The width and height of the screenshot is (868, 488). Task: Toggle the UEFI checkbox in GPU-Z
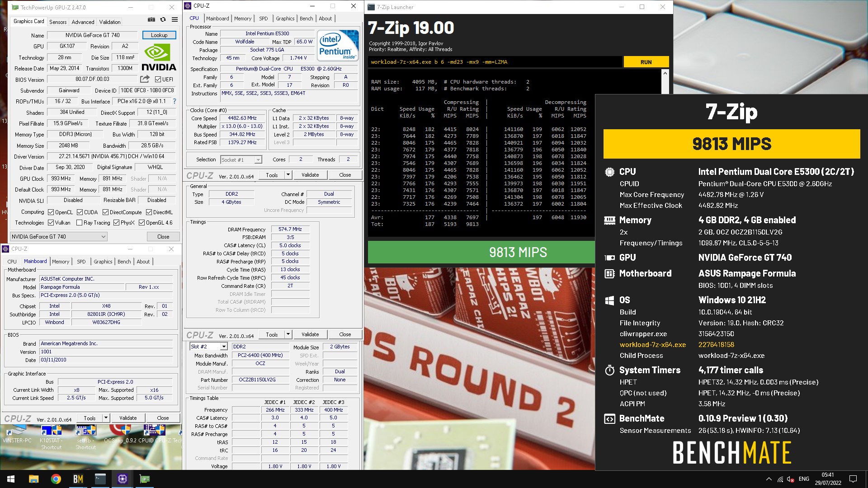pos(158,79)
